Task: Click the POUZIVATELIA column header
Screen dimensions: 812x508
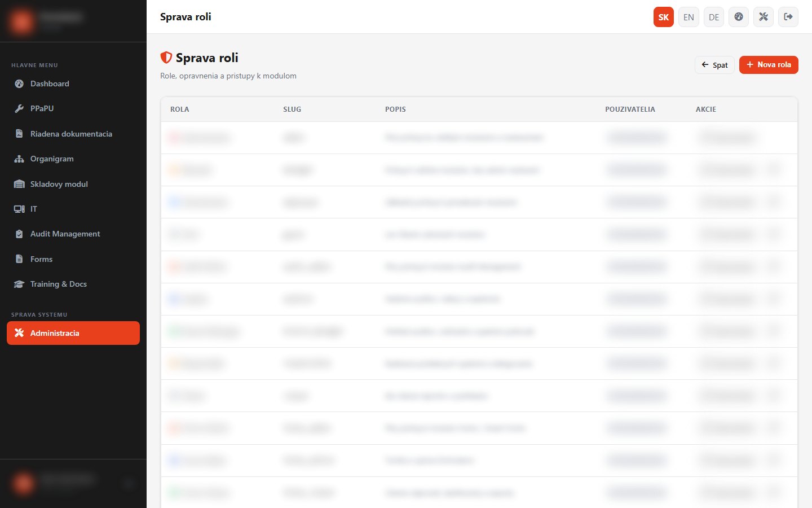Action: (630, 110)
